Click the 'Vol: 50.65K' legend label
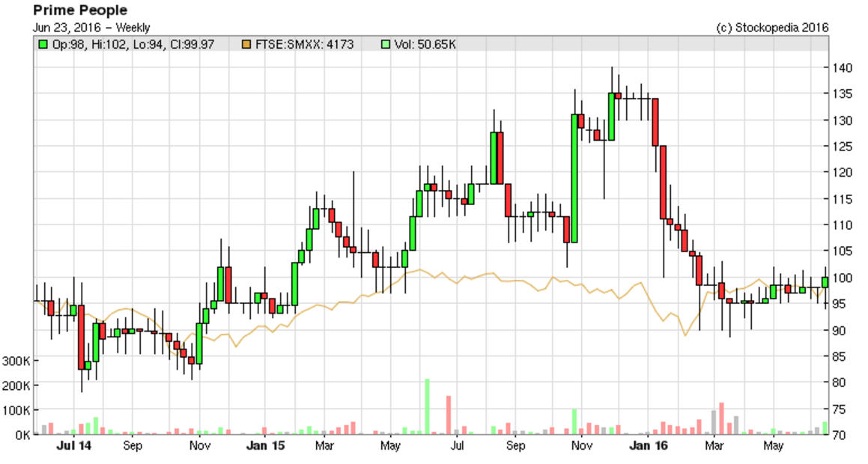868x464 pixels. pos(425,45)
